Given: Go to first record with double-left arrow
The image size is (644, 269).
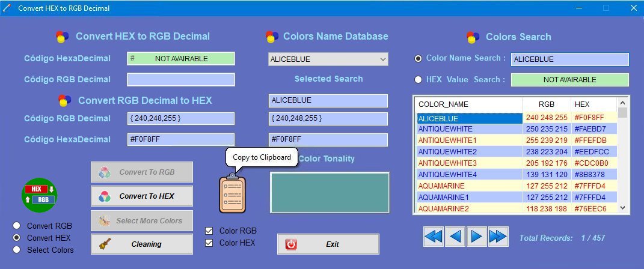Looking at the screenshot, I should (x=433, y=237).
